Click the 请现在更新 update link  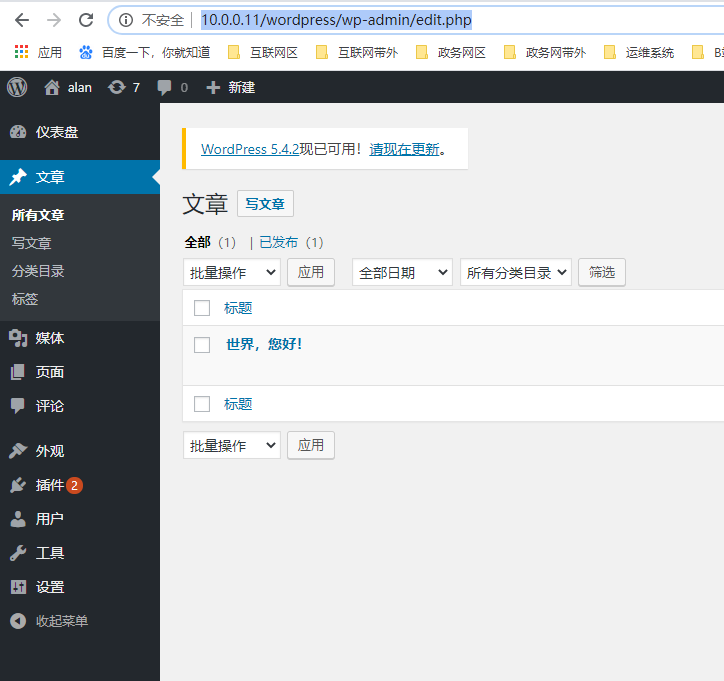[x=404, y=149]
